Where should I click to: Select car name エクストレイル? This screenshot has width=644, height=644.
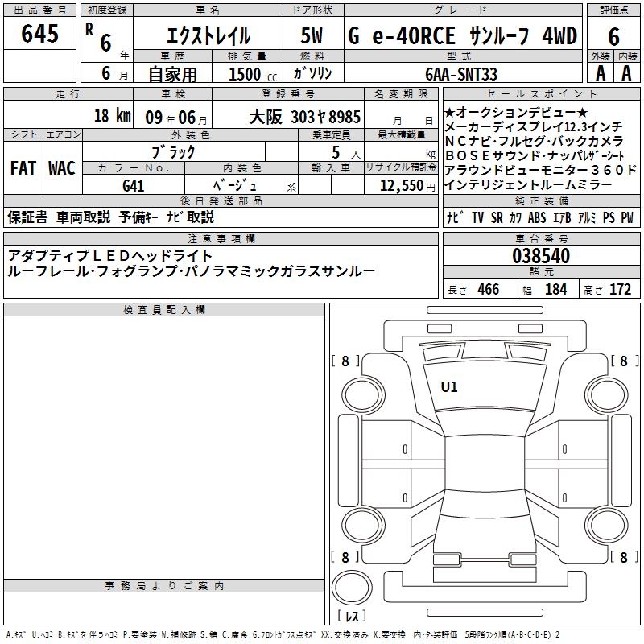click(208, 35)
